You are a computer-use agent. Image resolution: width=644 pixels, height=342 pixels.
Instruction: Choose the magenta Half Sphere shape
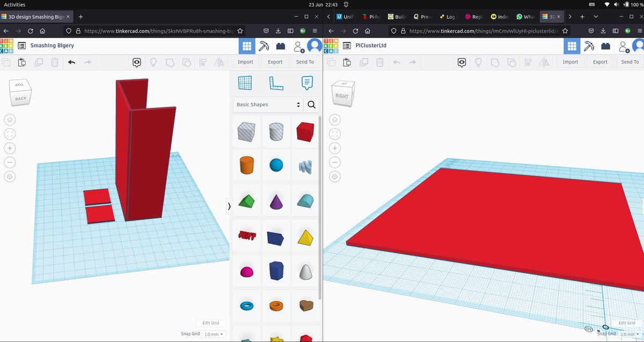pos(246,272)
